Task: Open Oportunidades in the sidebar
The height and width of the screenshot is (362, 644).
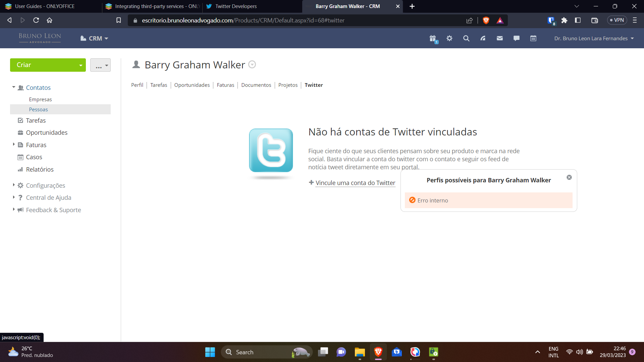Action: tap(47, 133)
